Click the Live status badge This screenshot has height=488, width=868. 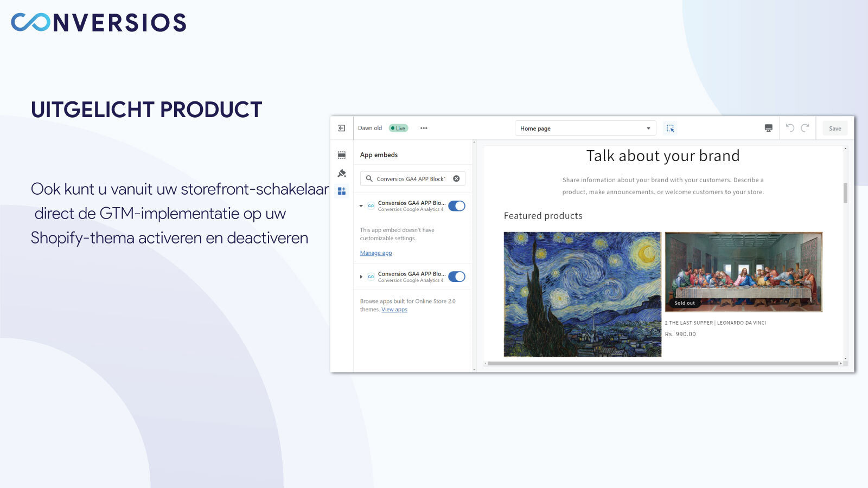point(399,129)
